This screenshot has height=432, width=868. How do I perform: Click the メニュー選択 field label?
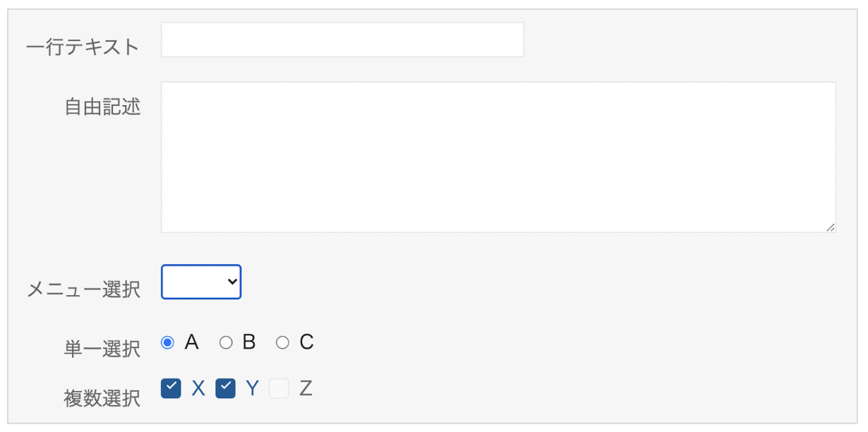pyautogui.click(x=83, y=289)
